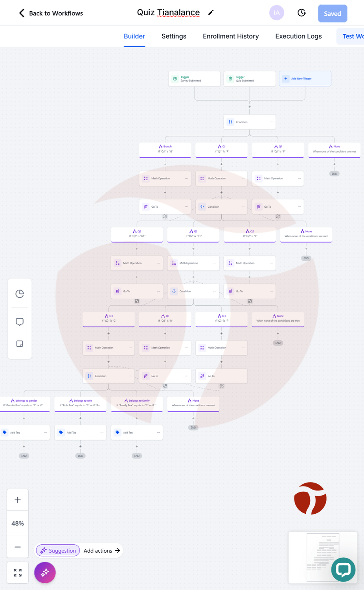Go to the Enrollment History tab

(x=231, y=36)
